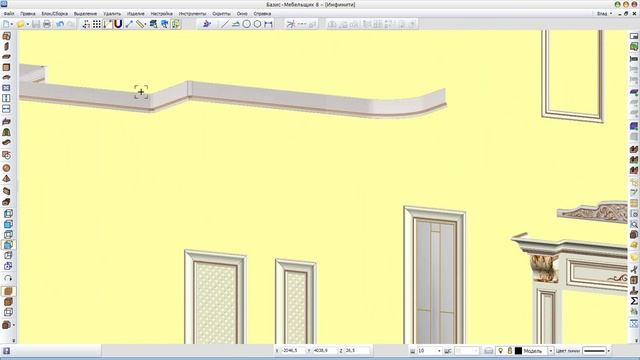This screenshot has width=640, height=360.
Task: Print the drawing using the printer icon
Action: click(47, 24)
